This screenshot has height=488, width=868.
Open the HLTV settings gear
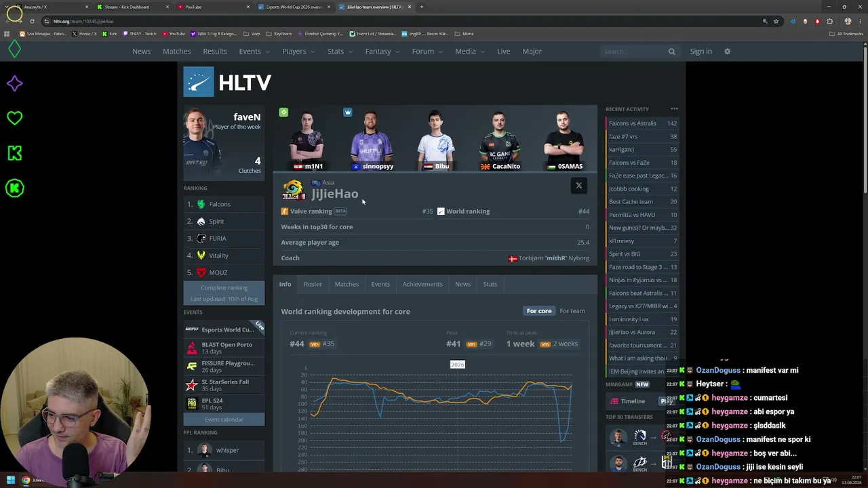727,52
